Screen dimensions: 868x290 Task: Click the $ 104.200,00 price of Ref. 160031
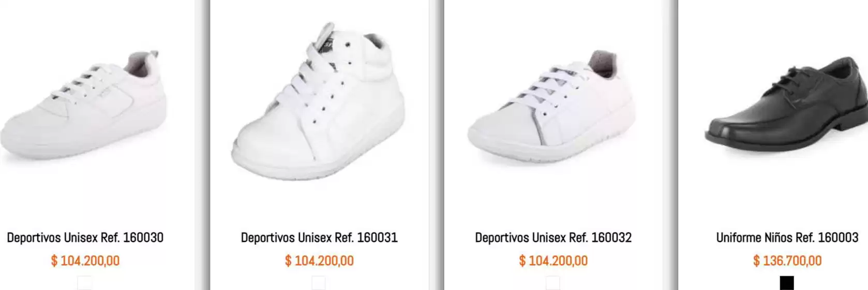point(319,260)
